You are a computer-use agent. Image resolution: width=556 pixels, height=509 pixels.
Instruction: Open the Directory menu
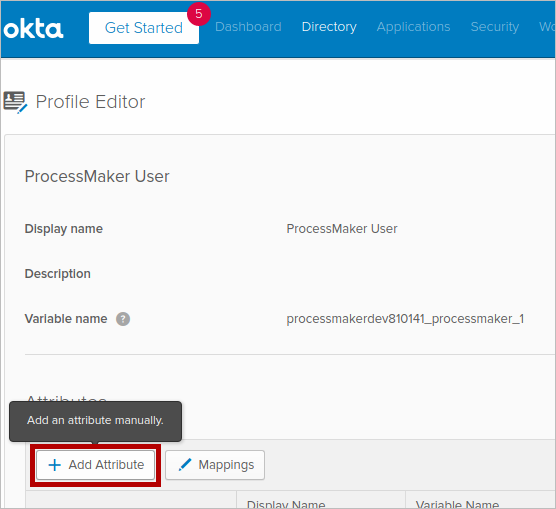coord(329,27)
